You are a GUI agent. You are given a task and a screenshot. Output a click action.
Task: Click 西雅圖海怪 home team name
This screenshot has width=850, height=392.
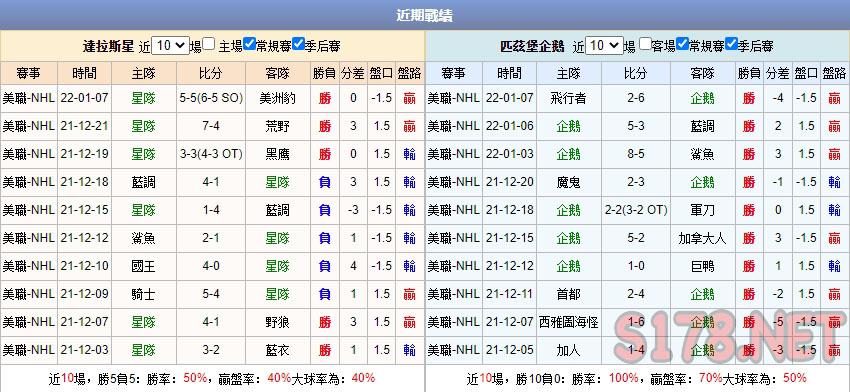pos(569,323)
